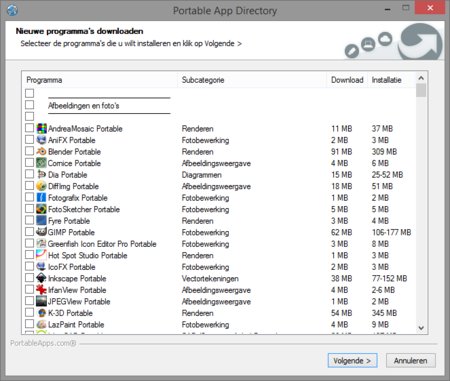Click the Fotografix Portable app icon
450x381 pixels.
click(x=41, y=198)
